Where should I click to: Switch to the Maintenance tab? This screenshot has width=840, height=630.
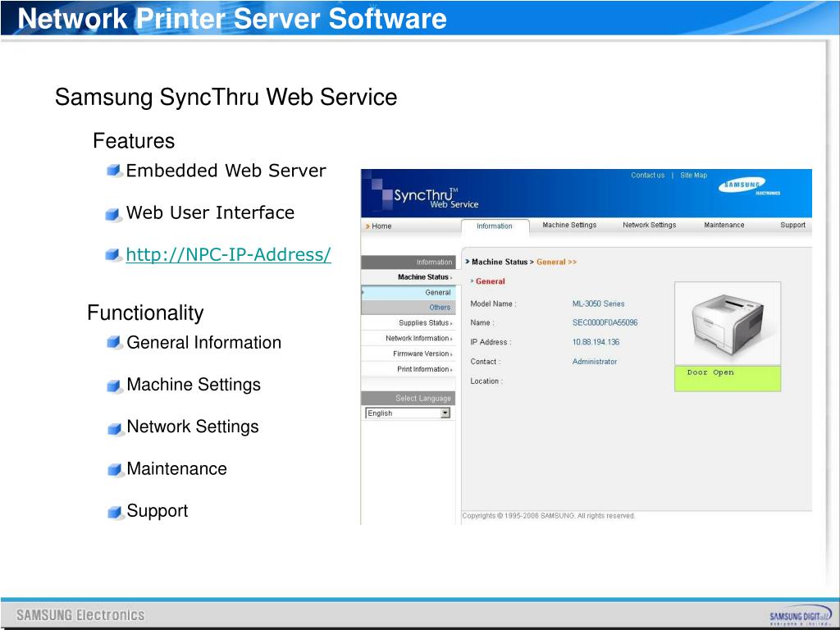pos(724,225)
